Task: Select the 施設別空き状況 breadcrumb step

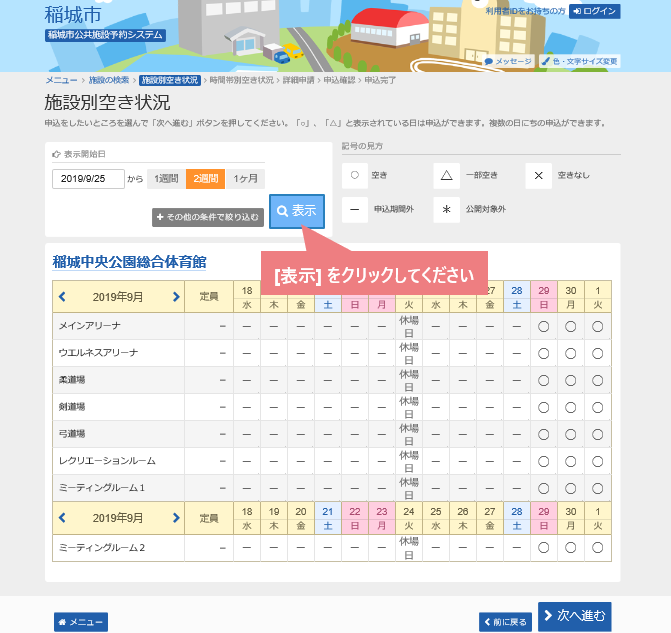Action: 170,80
